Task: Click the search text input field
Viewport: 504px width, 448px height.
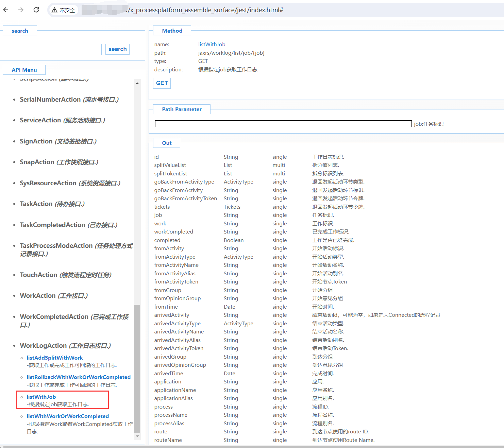Action: (53, 49)
